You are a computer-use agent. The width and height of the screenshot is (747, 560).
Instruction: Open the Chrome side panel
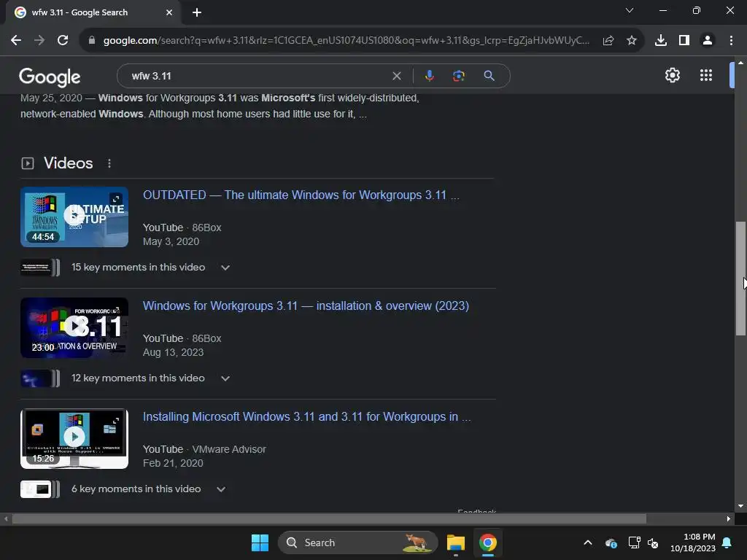pos(684,41)
